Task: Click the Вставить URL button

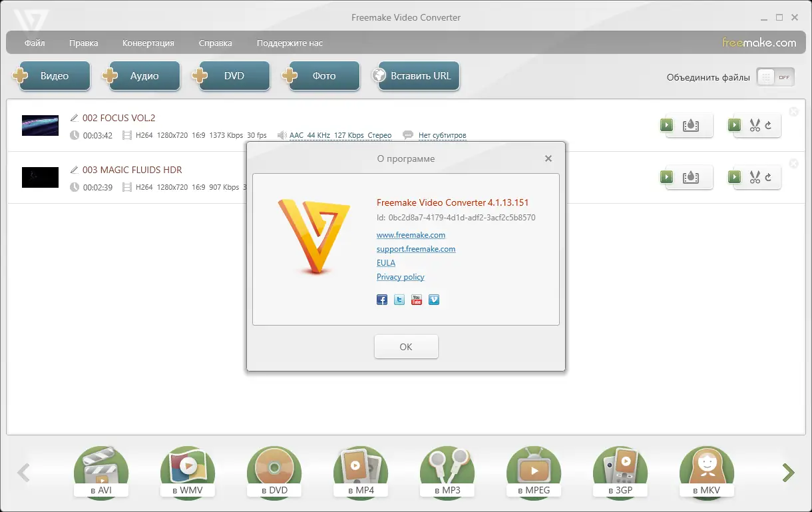Action: [x=416, y=76]
